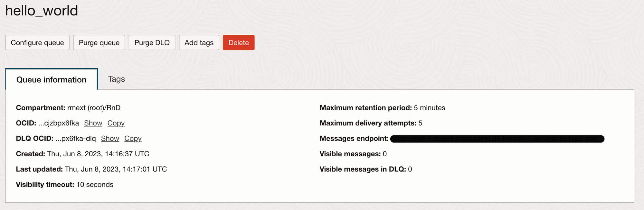Click the Purge queue button
The height and width of the screenshot is (210, 644).
click(99, 42)
